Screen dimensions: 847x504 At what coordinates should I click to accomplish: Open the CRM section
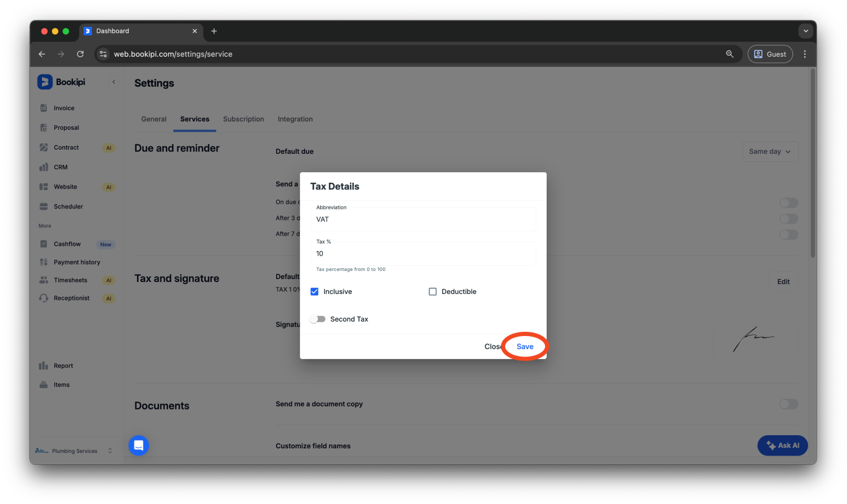60,167
